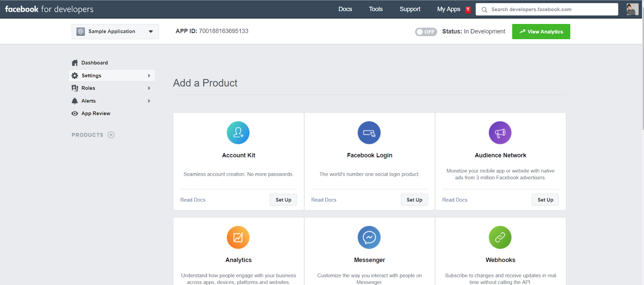This screenshot has width=644, height=285.
Task: Click the Messenger card title
Action: click(369, 260)
